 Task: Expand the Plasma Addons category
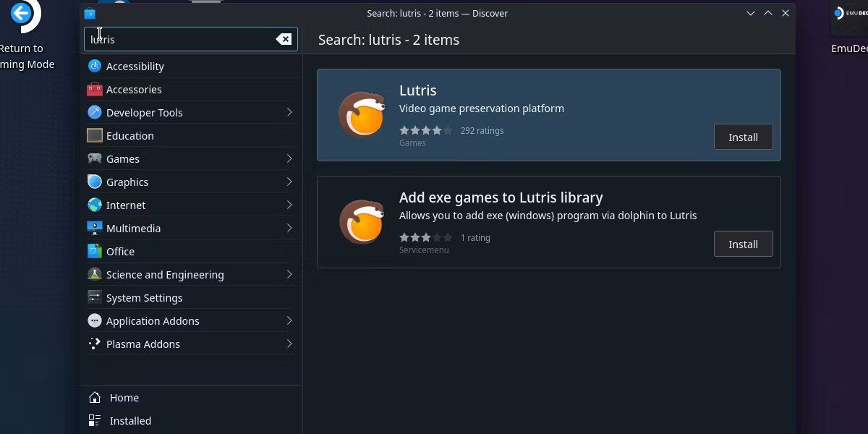pyautogui.click(x=289, y=344)
